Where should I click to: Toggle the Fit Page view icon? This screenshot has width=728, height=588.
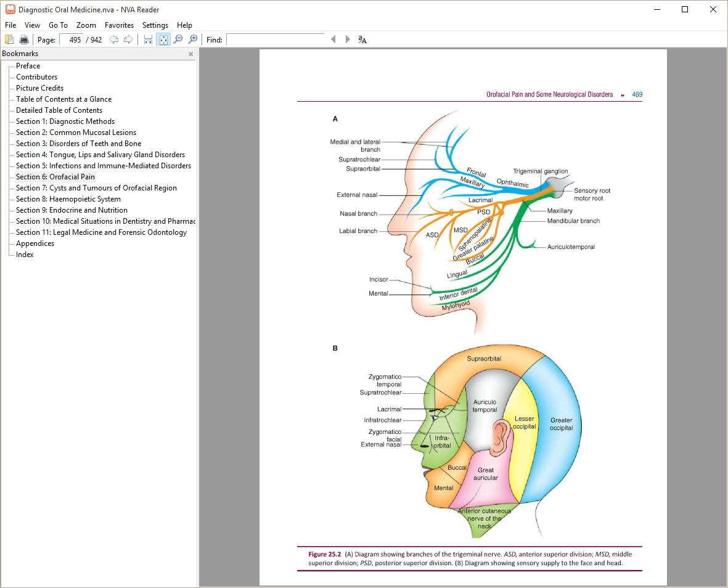163,39
